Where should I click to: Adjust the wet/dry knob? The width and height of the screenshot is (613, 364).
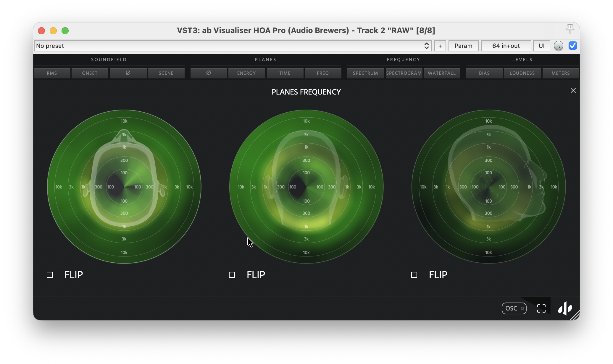click(559, 46)
